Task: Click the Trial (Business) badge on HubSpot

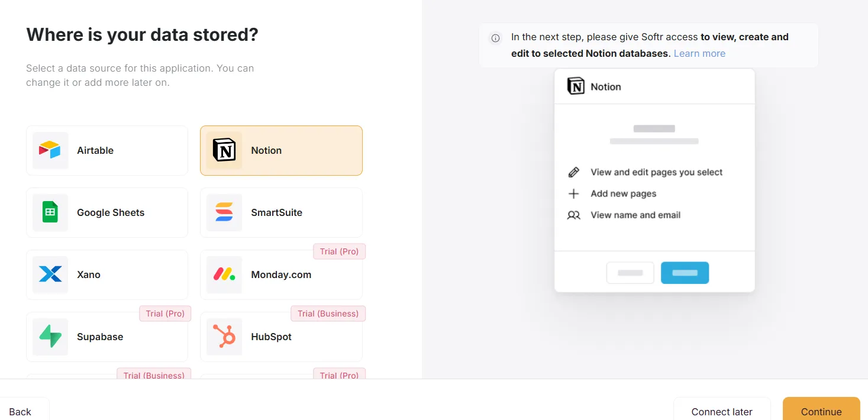Action: [x=328, y=314]
